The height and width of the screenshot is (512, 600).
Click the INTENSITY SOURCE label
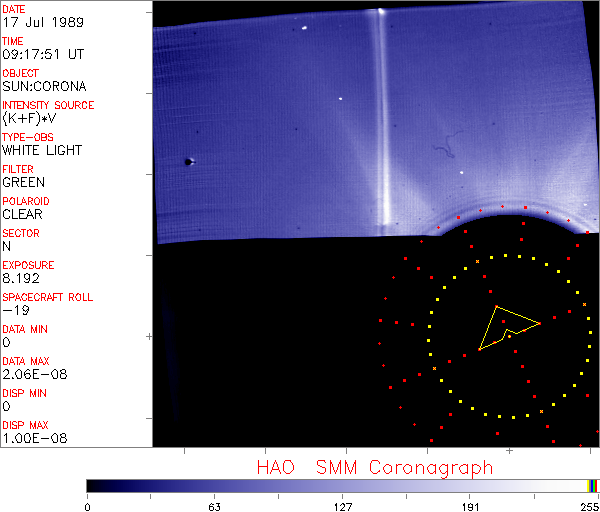coord(48,105)
